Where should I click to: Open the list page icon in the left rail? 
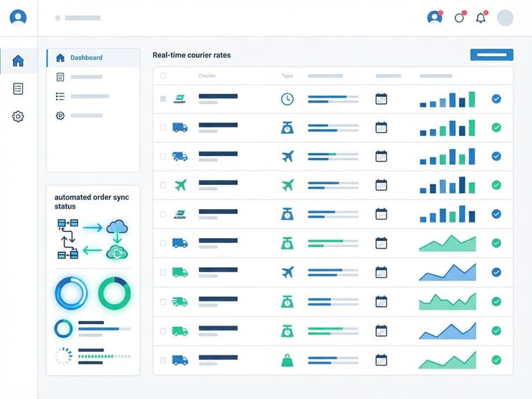point(18,89)
